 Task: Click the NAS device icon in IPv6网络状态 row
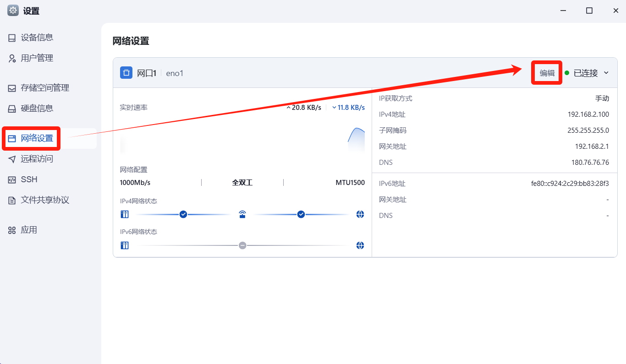(125, 245)
